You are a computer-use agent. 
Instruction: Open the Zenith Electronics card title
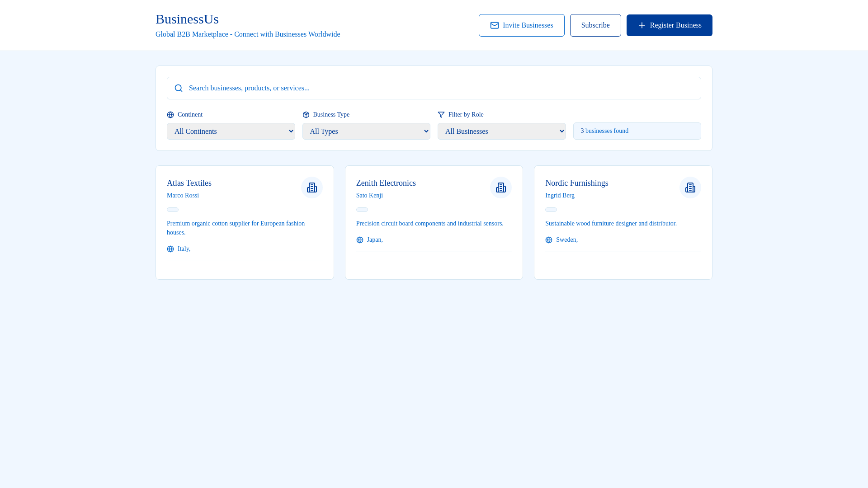pyautogui.click(x=386, y=183)
